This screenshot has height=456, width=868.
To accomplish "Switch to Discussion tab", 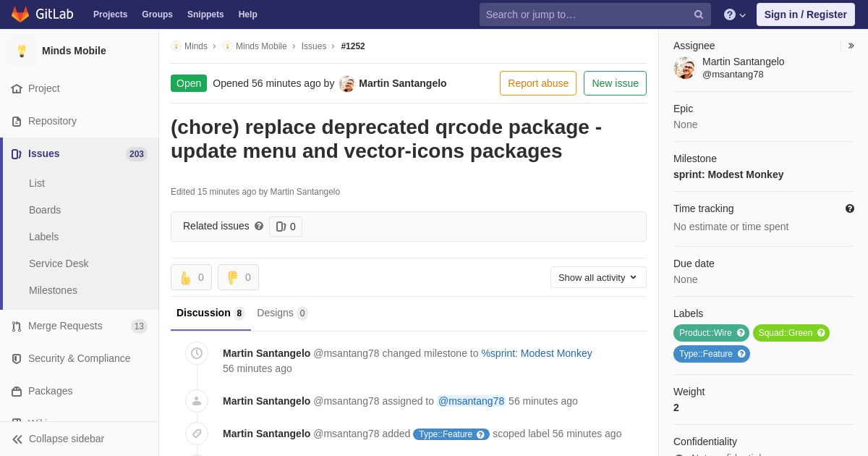I will pos(210,313).
